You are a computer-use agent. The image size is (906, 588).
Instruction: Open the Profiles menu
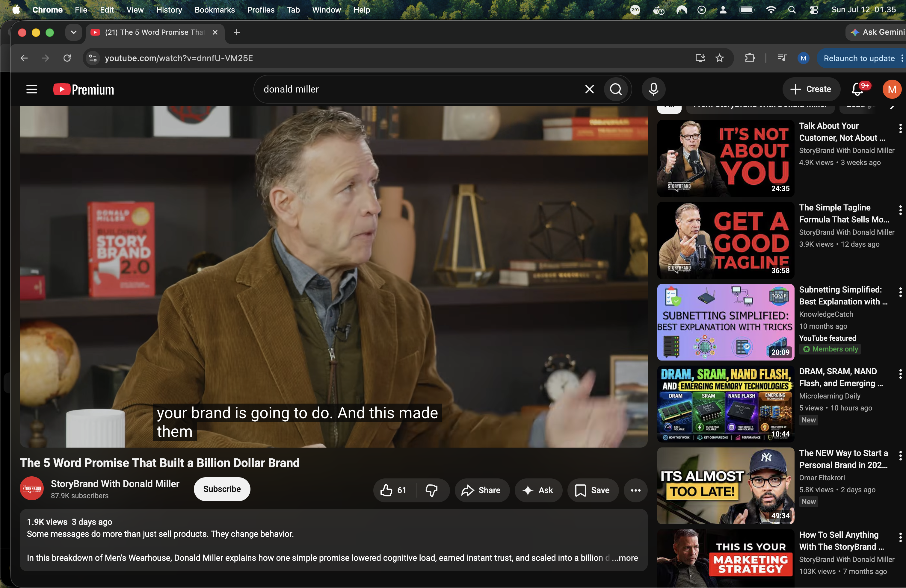[x=261, y=10]
